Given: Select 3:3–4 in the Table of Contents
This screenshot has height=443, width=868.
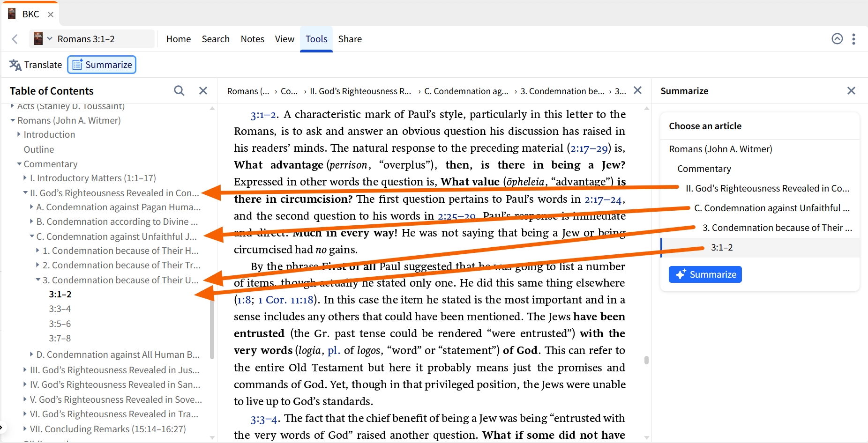Looking at the screenshot, I should (60, 309).
